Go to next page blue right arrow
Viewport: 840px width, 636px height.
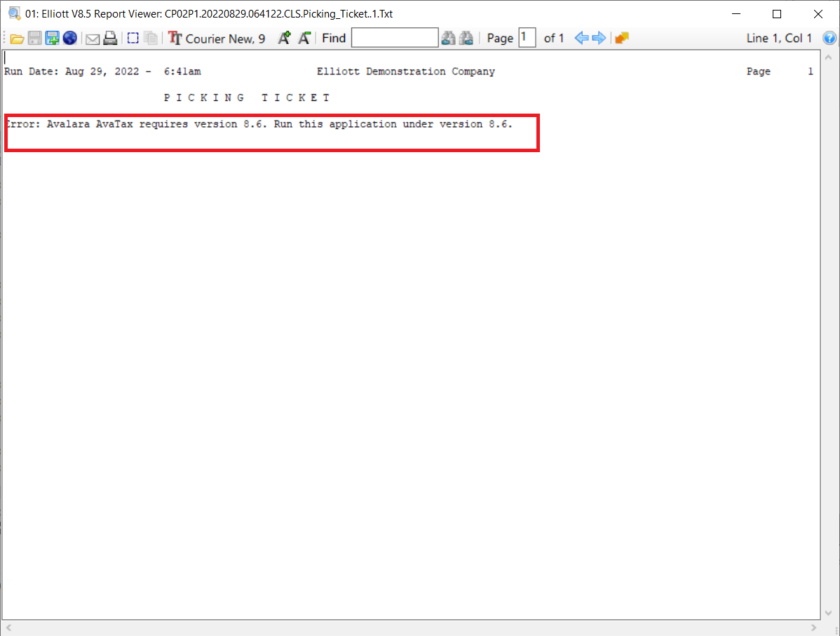point(599,38)
